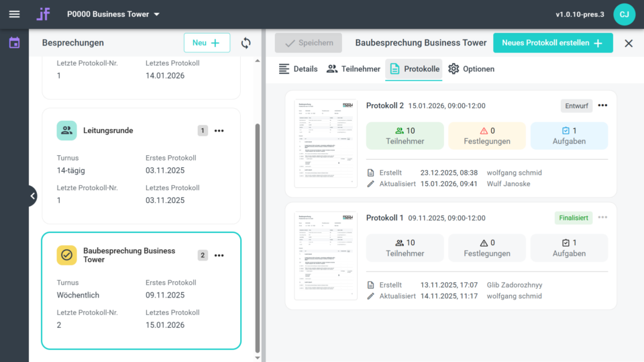Open Protokoll 2 more options menu
Screen dimensions: 644x362
pos(602,105)
